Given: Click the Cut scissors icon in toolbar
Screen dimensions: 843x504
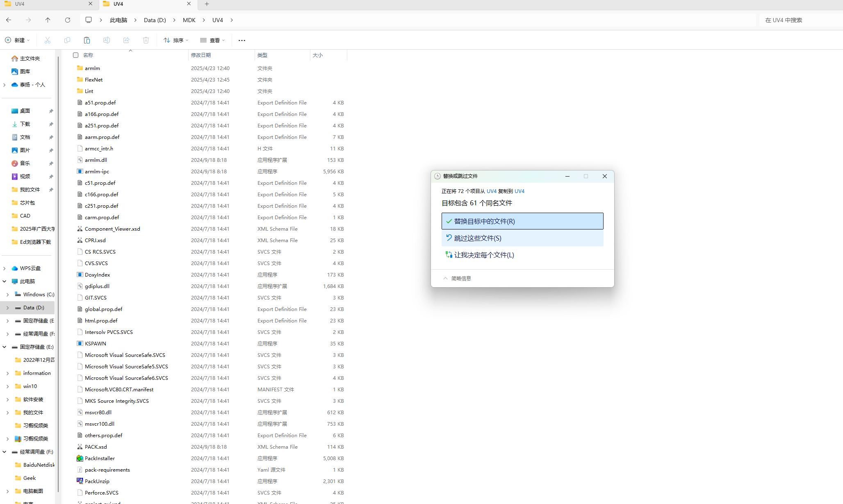Looking at the screenshot, I should pyautogui.click(x=48, y=40).
